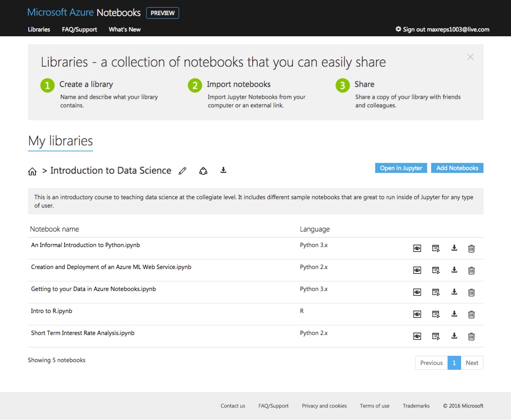Click the Language column header
The height and width of the screenshot is (420, 511).
point(315,229)
